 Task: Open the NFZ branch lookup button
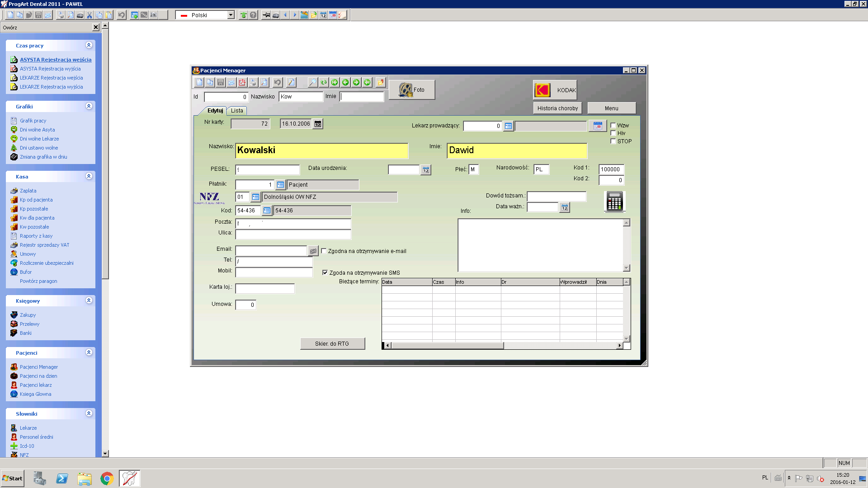coord(255,197)
